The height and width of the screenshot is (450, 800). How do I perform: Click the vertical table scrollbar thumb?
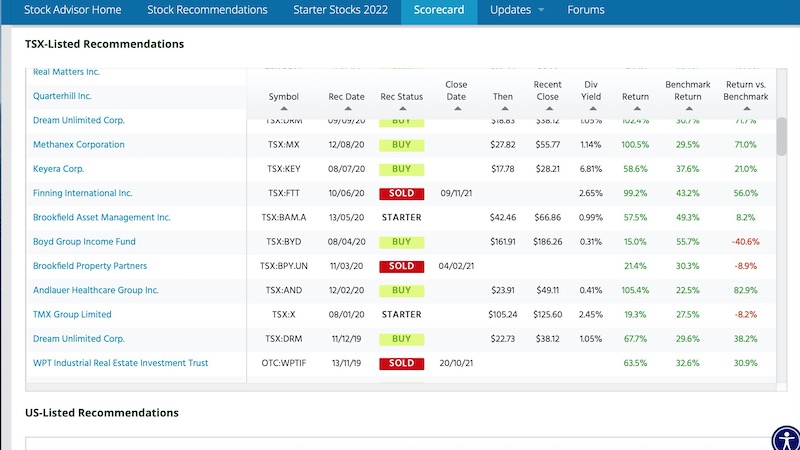pos(781,136)
